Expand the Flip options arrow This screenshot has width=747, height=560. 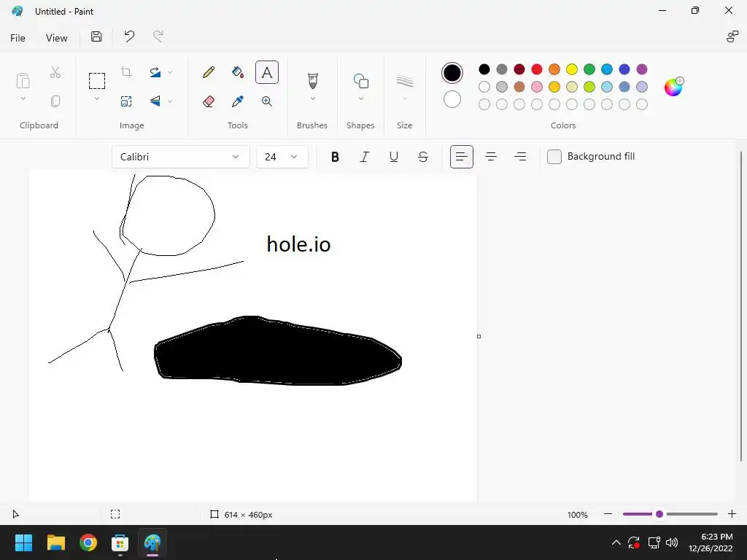point(170,101)
